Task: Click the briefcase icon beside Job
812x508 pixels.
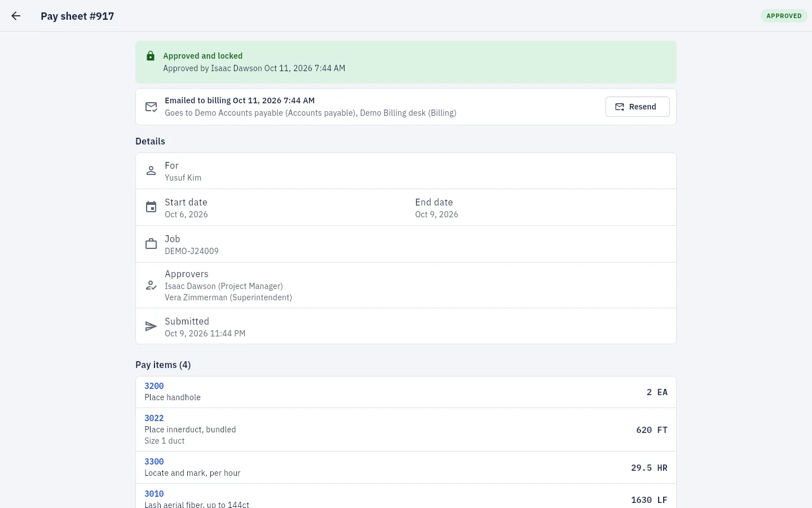Action: click(x=151, y=244)
